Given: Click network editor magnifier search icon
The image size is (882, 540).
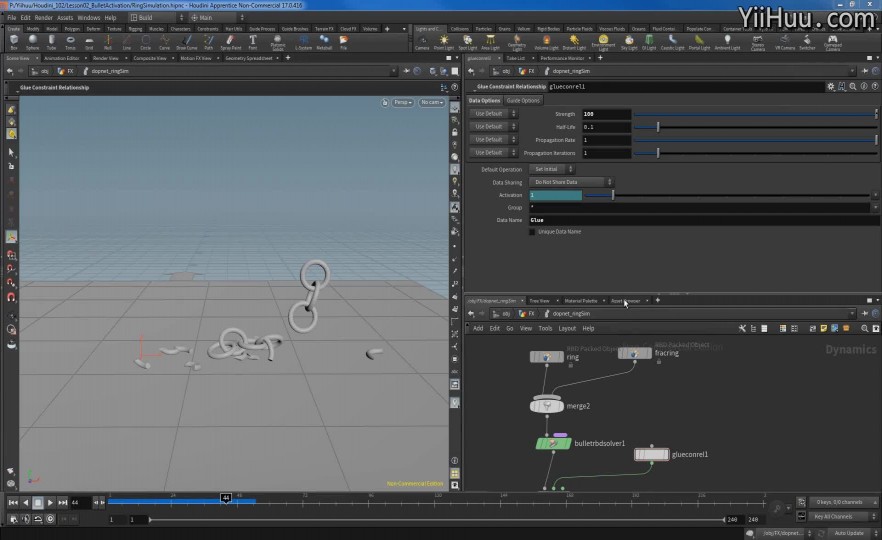Looking at the screenshot, I should [x=865, y=328].
